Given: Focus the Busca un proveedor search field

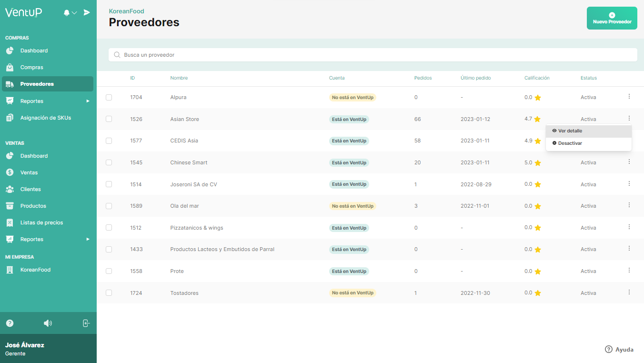Looking at the screenshot, I should point(372,55).
